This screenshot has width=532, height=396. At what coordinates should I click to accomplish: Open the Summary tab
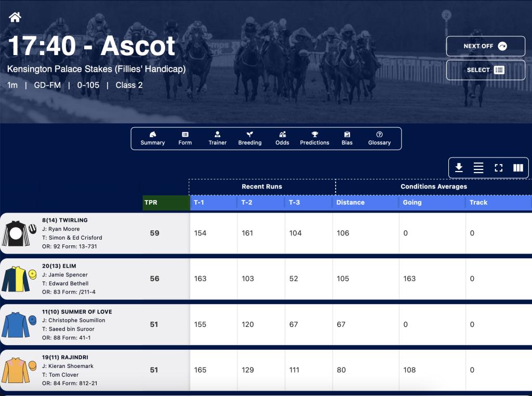pos(153,138)
